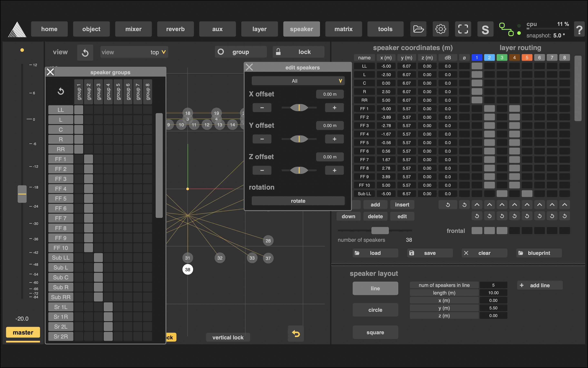The height and width of the screenshot is (368, 588).
Task: Open settings with the gear icon
Action: coord(441,29)
